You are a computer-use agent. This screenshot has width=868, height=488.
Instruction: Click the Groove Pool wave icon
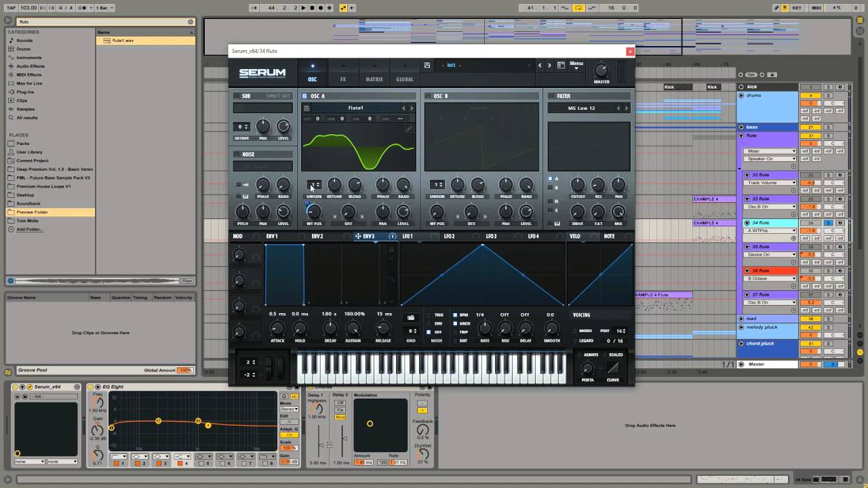pos(8,371)
